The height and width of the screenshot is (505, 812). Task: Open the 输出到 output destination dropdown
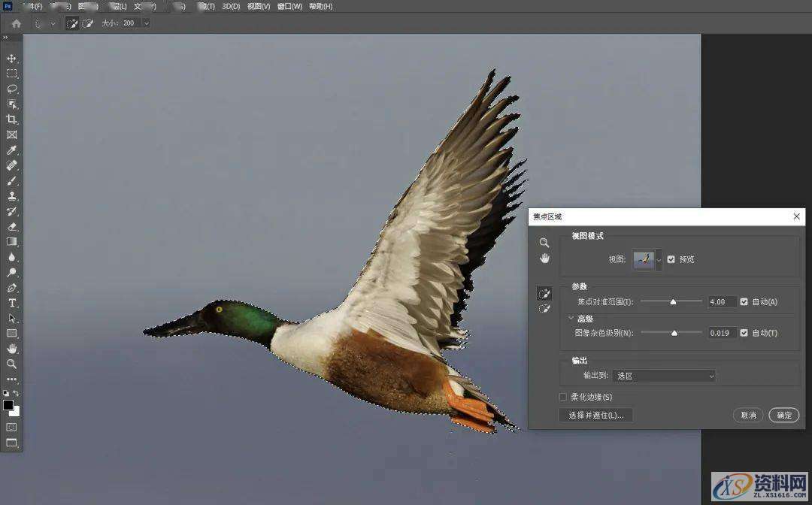[665, 375]
